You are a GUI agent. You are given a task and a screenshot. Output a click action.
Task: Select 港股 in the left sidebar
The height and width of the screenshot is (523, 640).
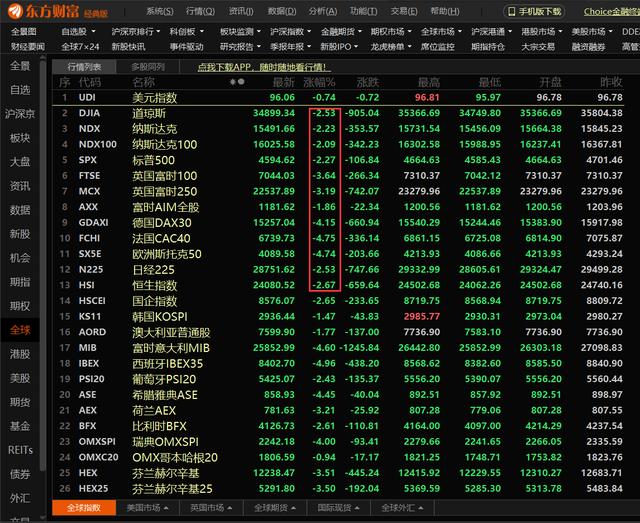pos(20,354)
